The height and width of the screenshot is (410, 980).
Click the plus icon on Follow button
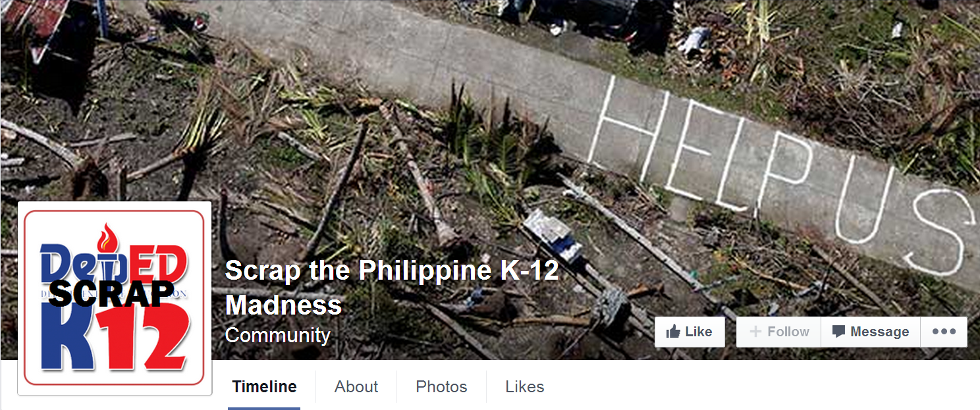pos(755,332)
